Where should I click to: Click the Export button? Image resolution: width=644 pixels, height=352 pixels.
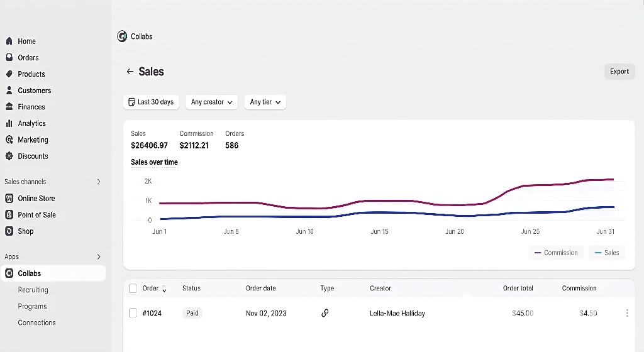click(619, 72)
